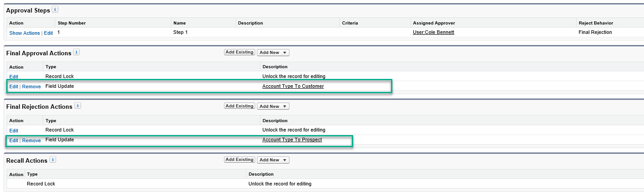Open Account Type To Customer description link
Viewport: 644px width, 193px height.
(x=293, y=86)
